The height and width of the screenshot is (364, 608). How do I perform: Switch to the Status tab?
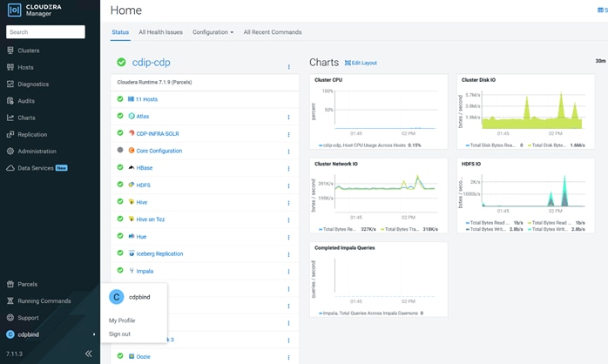(x=120, y=32)
